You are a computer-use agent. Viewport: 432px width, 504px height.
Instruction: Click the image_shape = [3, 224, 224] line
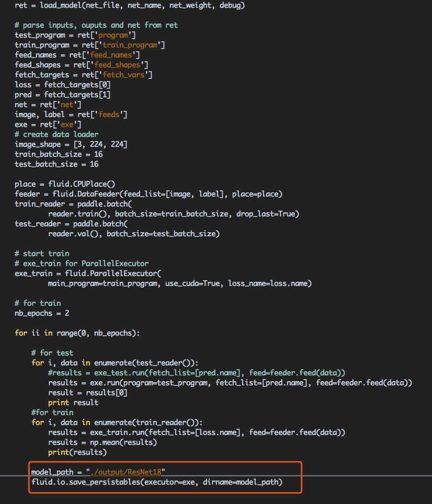tap(71, 144)
